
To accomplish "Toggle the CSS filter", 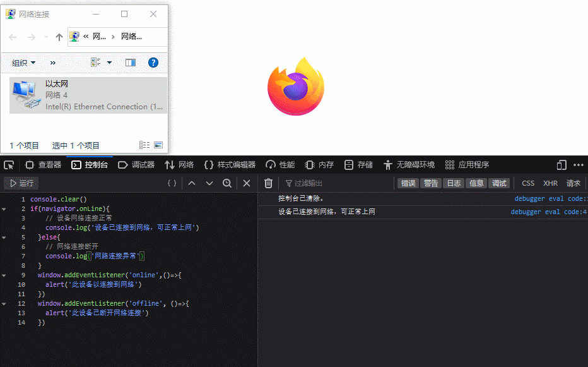I will [x=528, y=183].
